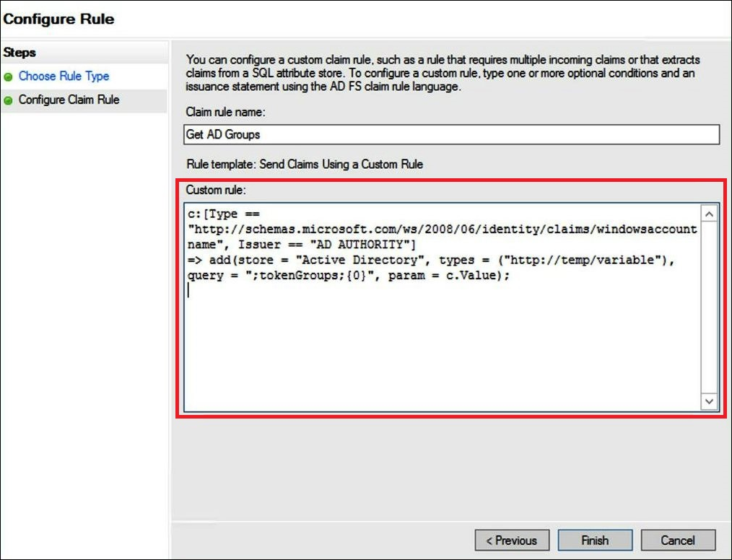
Task: Click the 'Custom rule:' label
Action: coord(216,190)
